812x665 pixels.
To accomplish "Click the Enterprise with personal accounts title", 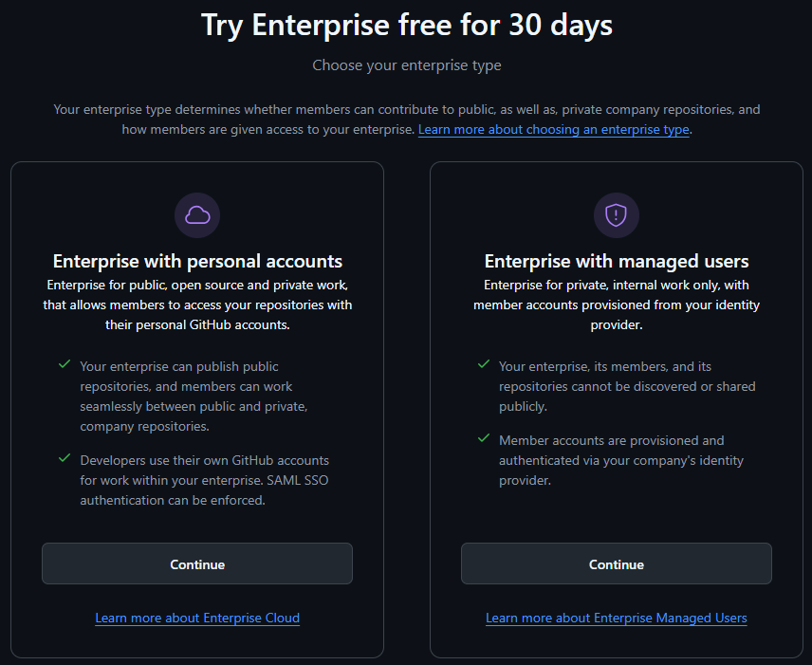I will point(197,261).
